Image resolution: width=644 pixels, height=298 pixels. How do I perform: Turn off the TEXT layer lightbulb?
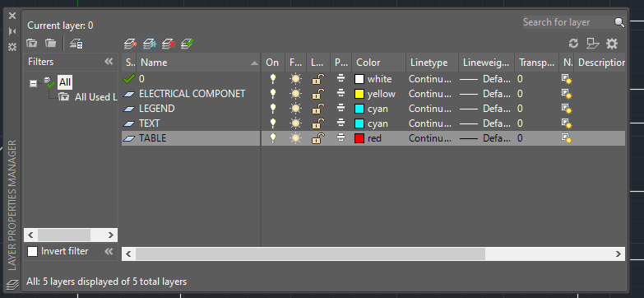(272, 123)
